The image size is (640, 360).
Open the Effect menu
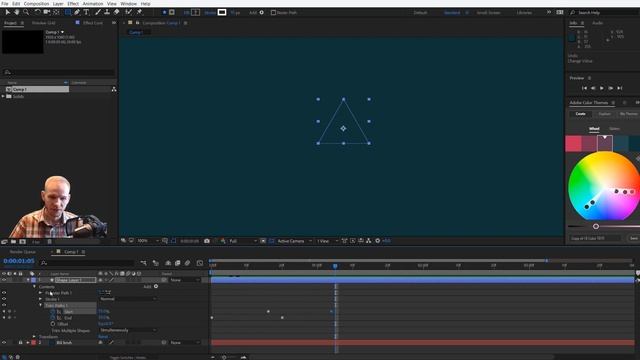73,4
